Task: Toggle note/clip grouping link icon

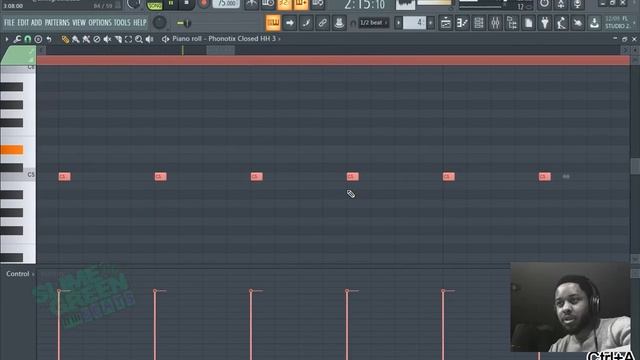Action: (x=322, y=23)
